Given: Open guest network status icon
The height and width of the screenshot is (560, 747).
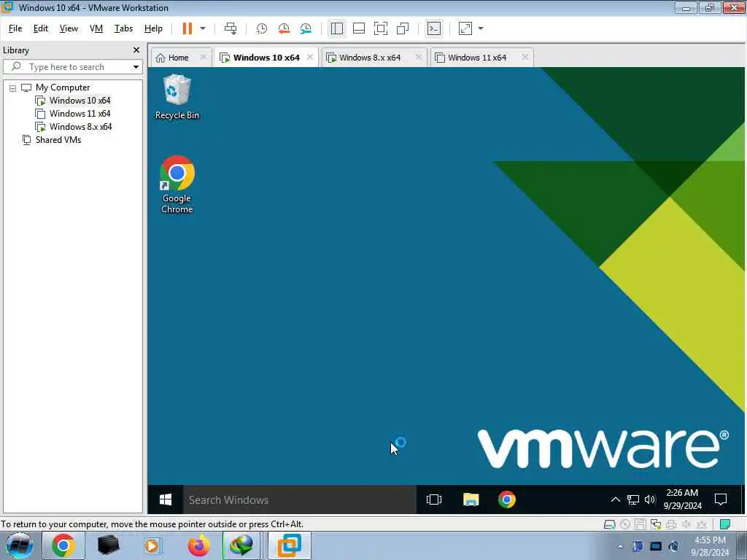Looking at the screenshot, I should coord(632,499).
